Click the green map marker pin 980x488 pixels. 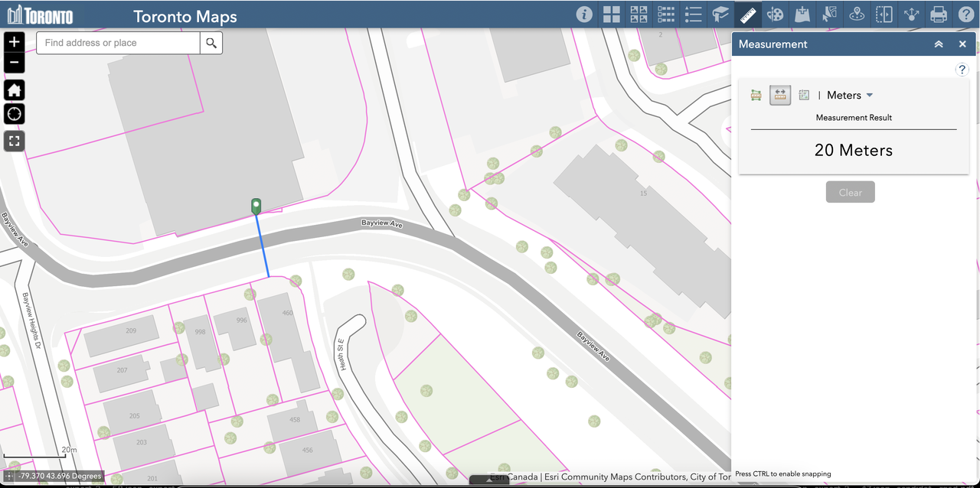tap(256, 206)
